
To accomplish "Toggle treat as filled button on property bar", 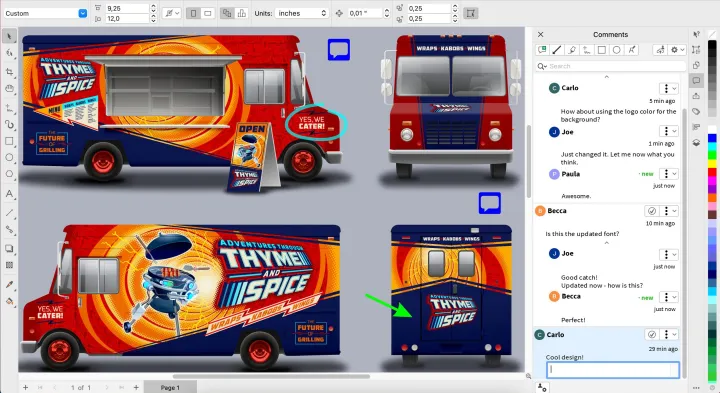I will tap(471, 13).
